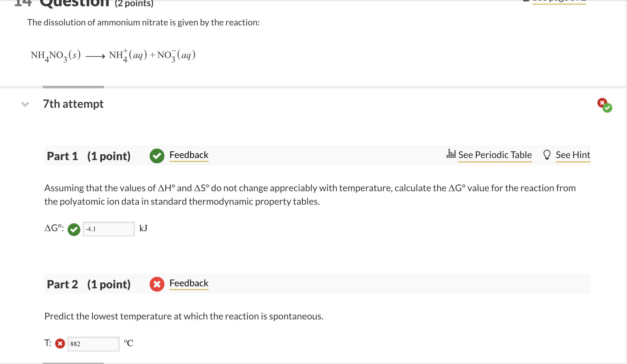Click the ammonium nitrate dissolution equation
Image resolution: width=627 pixels, height=364 pixels.
113,55
